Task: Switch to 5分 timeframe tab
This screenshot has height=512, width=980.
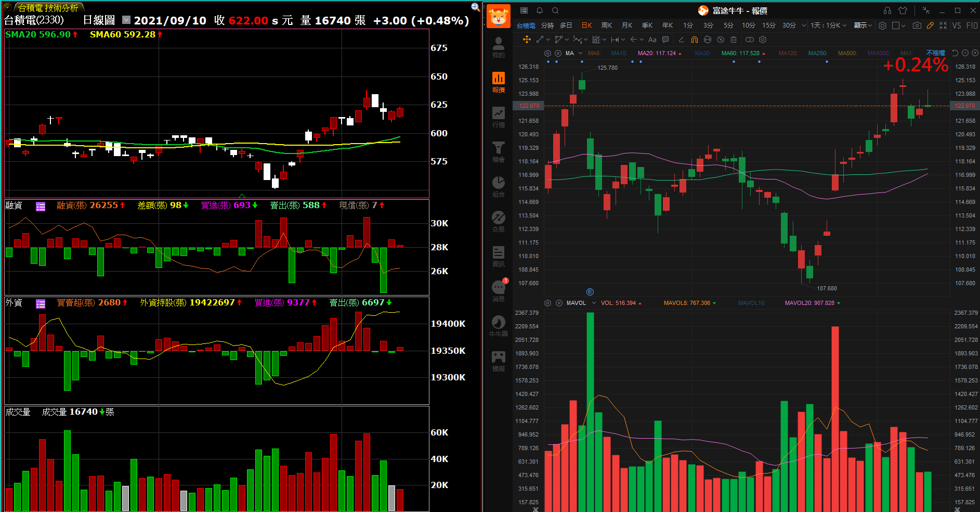Action: pos(728,25)
